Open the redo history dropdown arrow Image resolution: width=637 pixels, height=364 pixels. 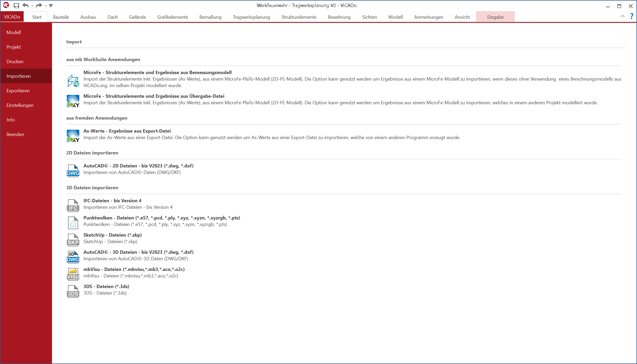point(46,6)
